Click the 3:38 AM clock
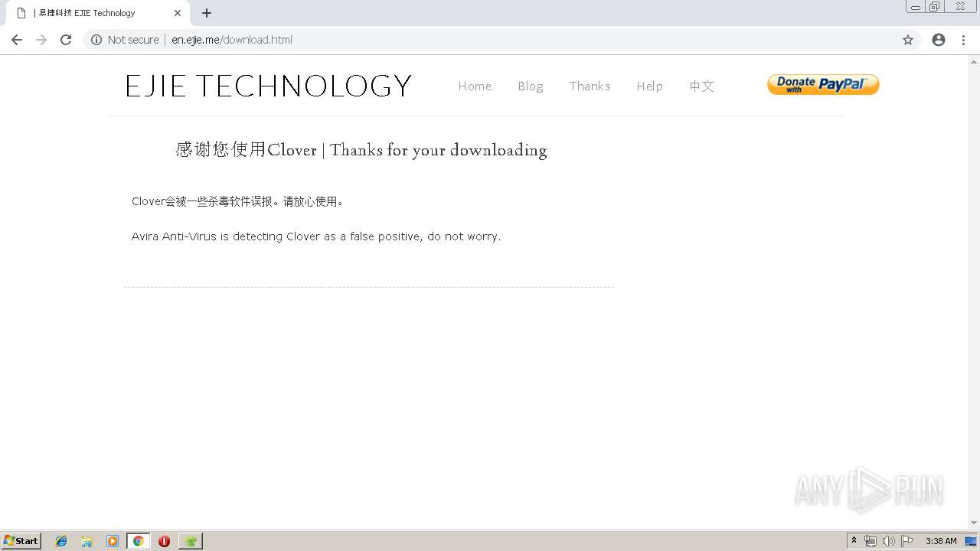This screenshot has width=980, height=551. click(941, 541)
